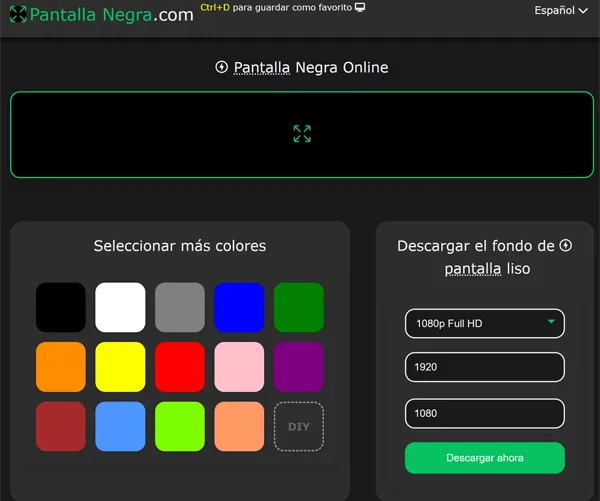Select the brown color swatch
The height and width of the screenshot is (501, 600).
click(x=61, y=426)
